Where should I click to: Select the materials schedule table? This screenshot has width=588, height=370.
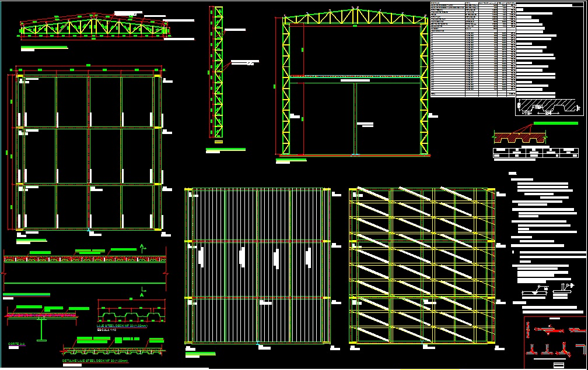473,49
